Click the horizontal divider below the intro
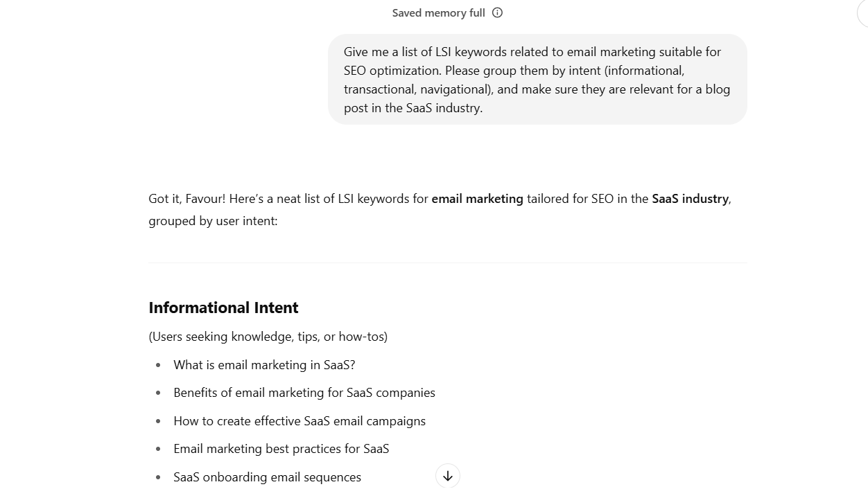Screen dimensions: 868x489 (448, 263)
